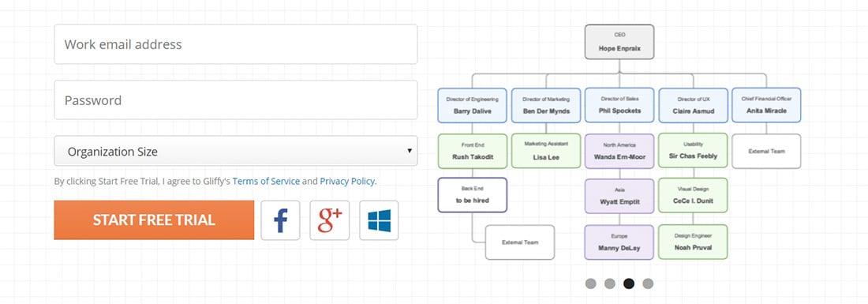Open the Terms of Service link
868x304 pixels.
(x=266, y=181)
